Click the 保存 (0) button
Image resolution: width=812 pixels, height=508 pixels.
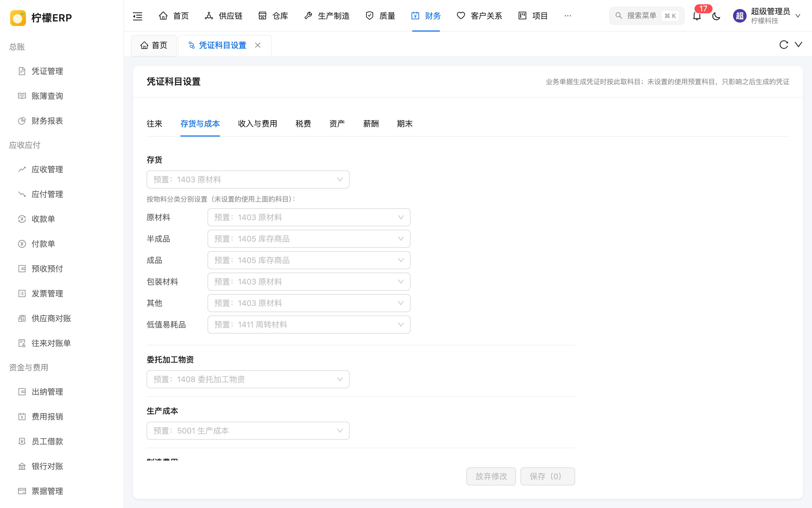click(x=548, y=476)
